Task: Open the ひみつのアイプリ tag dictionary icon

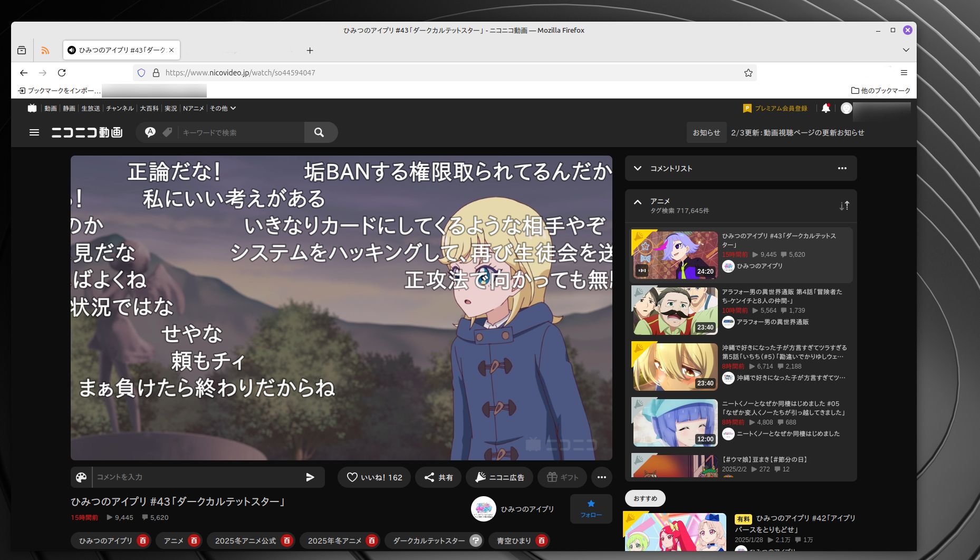Action: (142, 540)
